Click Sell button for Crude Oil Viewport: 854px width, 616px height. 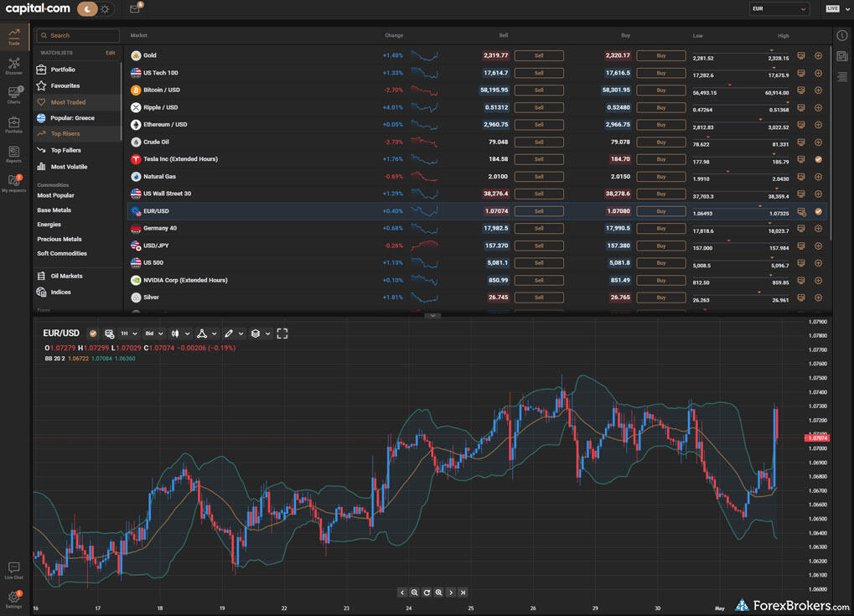coord(538,142)
